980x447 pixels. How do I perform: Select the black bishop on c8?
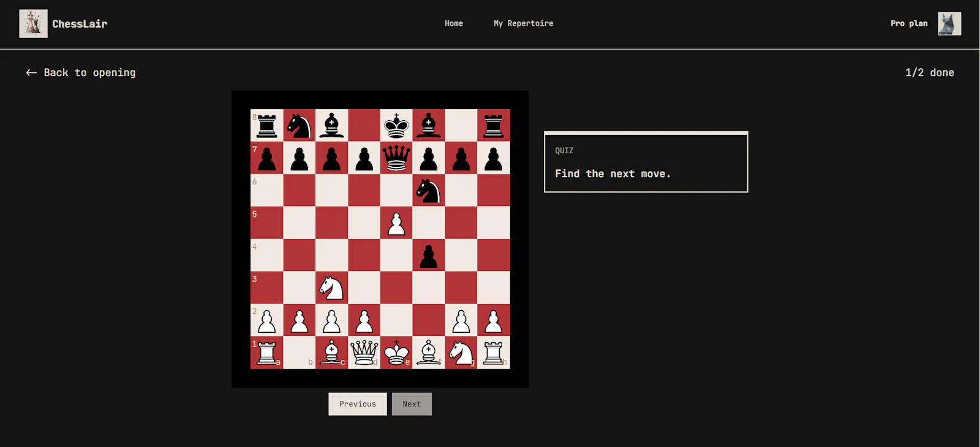pos(331,126)
